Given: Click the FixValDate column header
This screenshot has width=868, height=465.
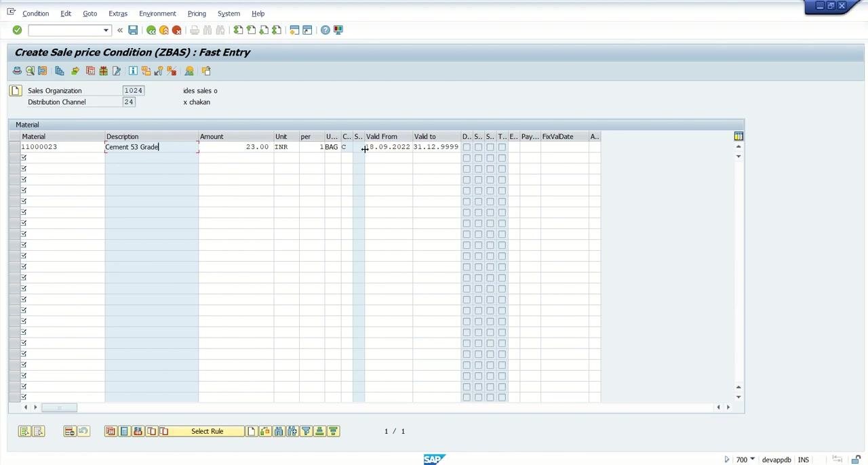Looking at the screenshot, I should pos(564,136).
